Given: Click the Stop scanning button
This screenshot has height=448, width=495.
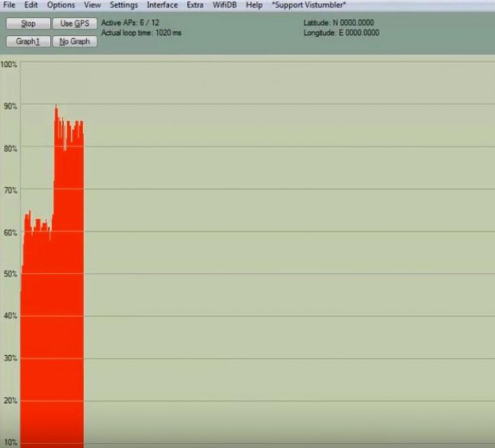Looking at the screenshot, I should click(x=28, y=24).
